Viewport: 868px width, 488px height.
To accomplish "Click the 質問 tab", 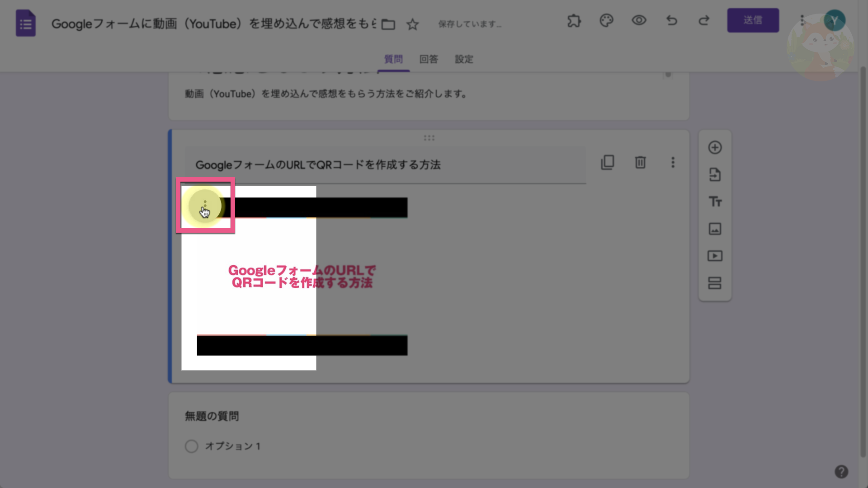I will pyautogui.click(x=393, y=58).
